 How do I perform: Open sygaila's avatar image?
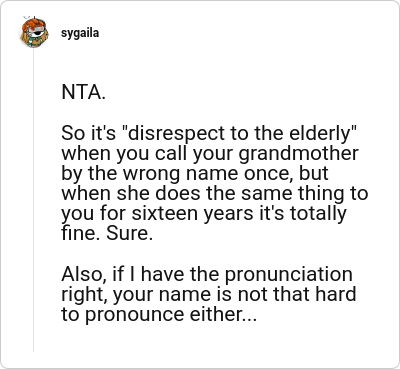click(34, 33)
